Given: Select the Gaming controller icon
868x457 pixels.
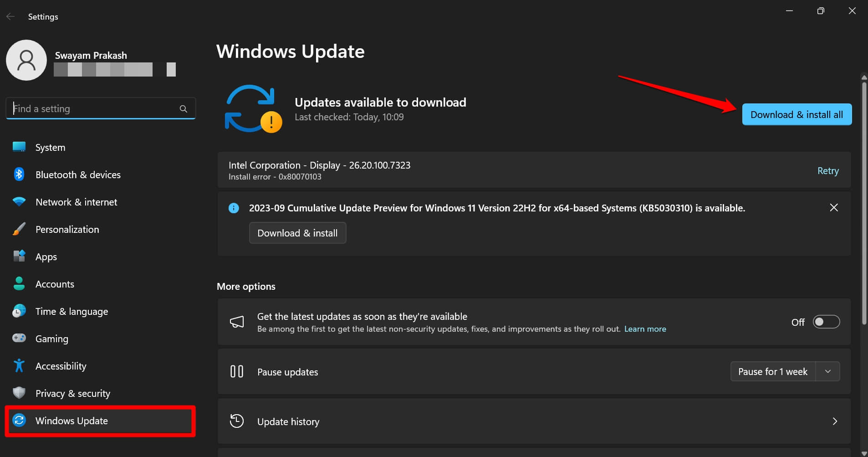Looking at the screenshot, I should pos(19,338).
